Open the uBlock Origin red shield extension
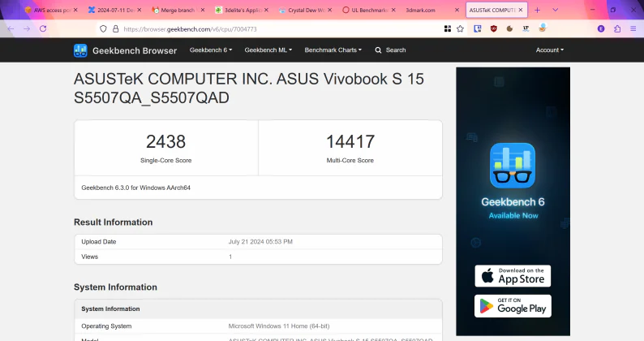The image size is (644, 341). (494, 28)
